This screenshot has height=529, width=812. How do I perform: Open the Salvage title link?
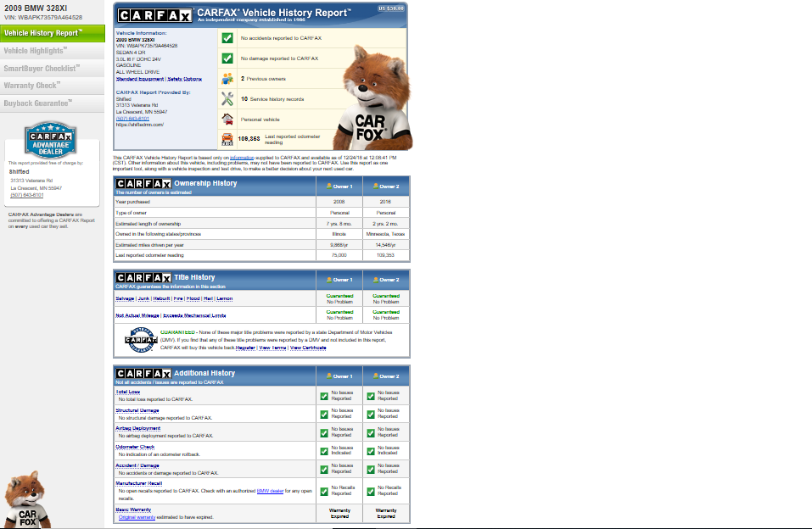coord(125,298)
